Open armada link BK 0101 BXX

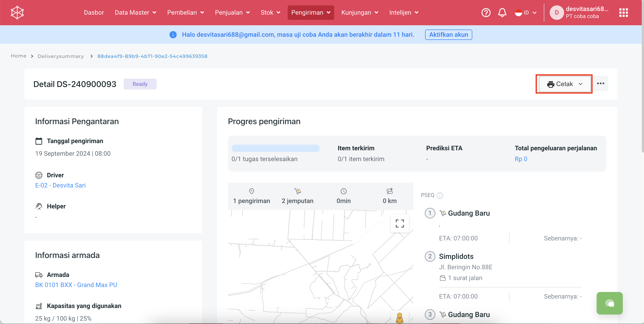76,285
